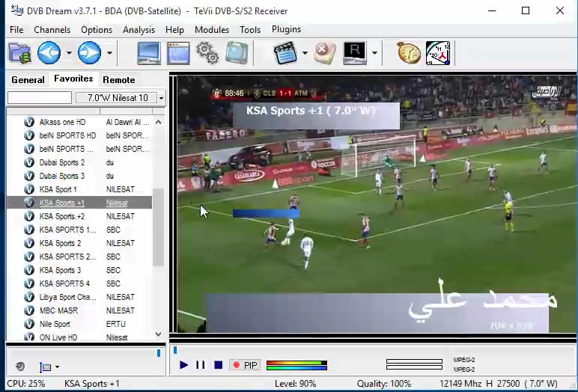578x392 pixels.
Task: Click the channel list scrollbar thumb
Action: click(x=158, y=227)
